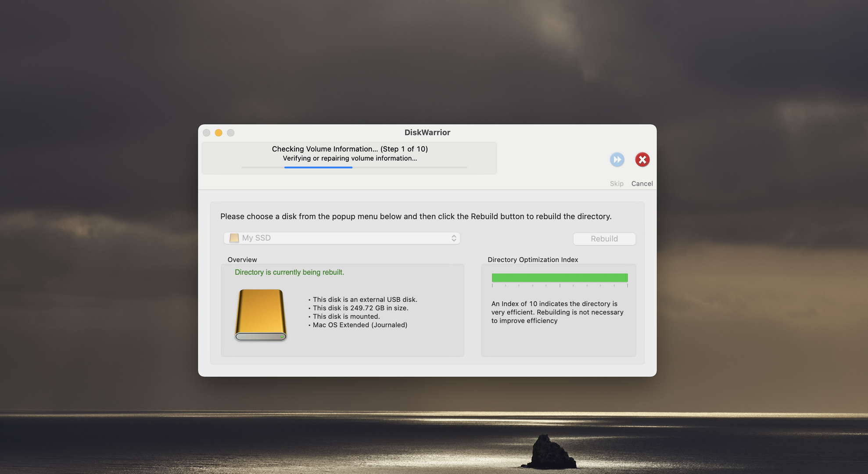Click 'Checking Volume Information... (Step 1 of 10)'
Image resolution: width=868 pixels, height=474 pixels.
(x=350, y=149)
